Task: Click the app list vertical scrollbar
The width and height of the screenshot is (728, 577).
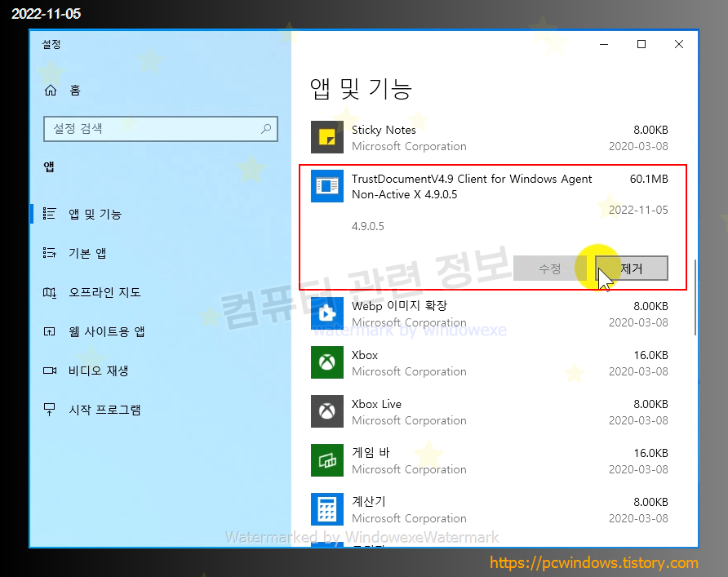Action: point(695,297)
